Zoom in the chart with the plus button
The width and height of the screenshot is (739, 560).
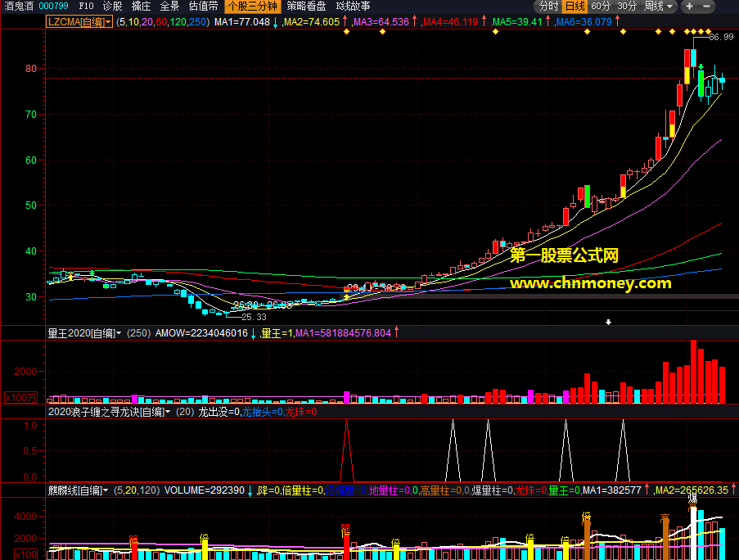click(690, 6)
